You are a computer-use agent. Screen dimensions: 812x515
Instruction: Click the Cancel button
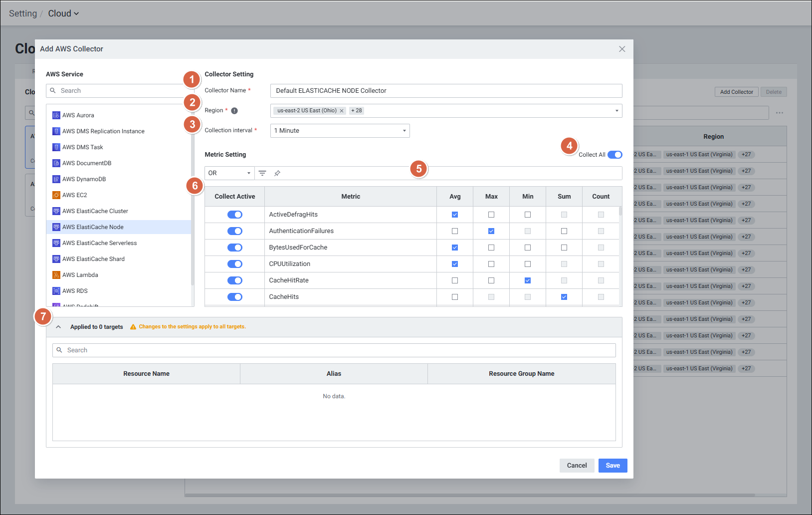[x=577, y=466]
